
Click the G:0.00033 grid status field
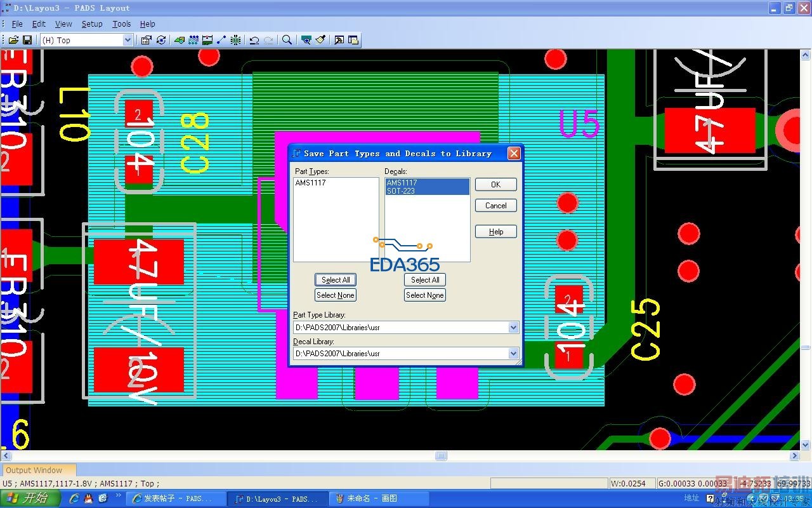[x=696, y=484]
